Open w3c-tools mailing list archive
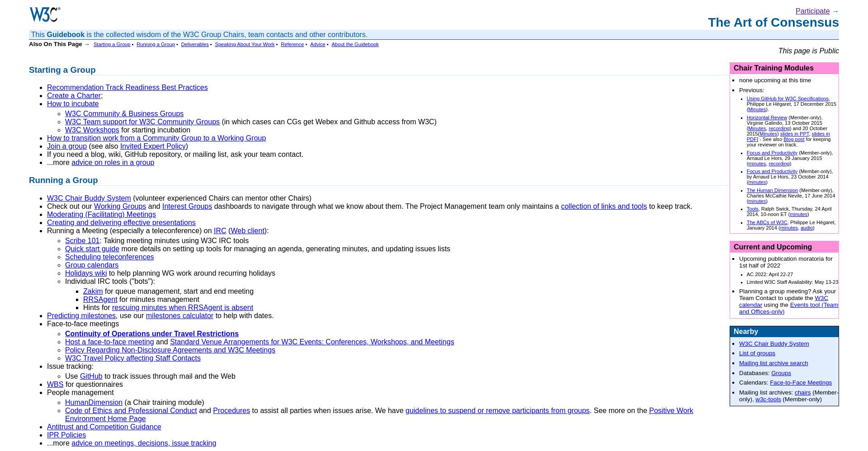Screen dimensions: 868x451 [x=768, y=399]
